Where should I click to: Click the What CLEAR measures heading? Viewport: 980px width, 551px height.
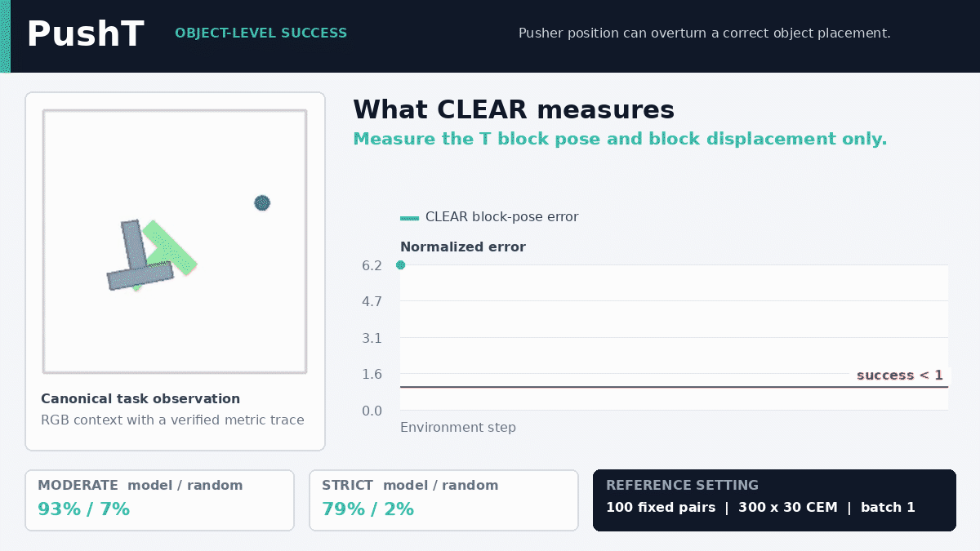coord(514,109)
